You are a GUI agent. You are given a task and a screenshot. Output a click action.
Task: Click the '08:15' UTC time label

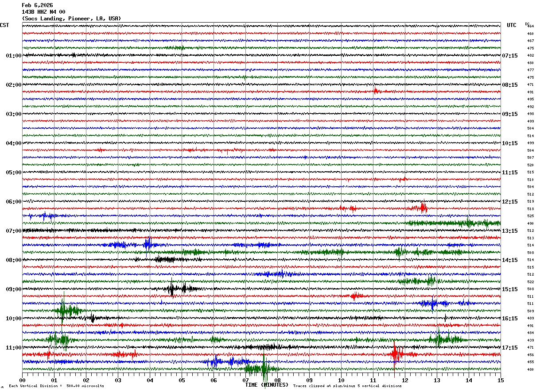[x=510, y=85]
